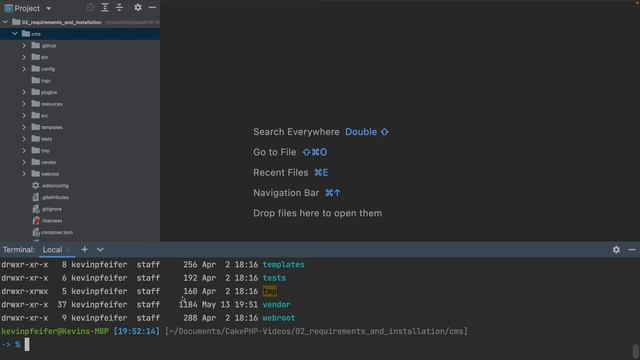Click the red .htaccess file icon
This screenshot has height=360, width=640.
click(x=36, y=220)
